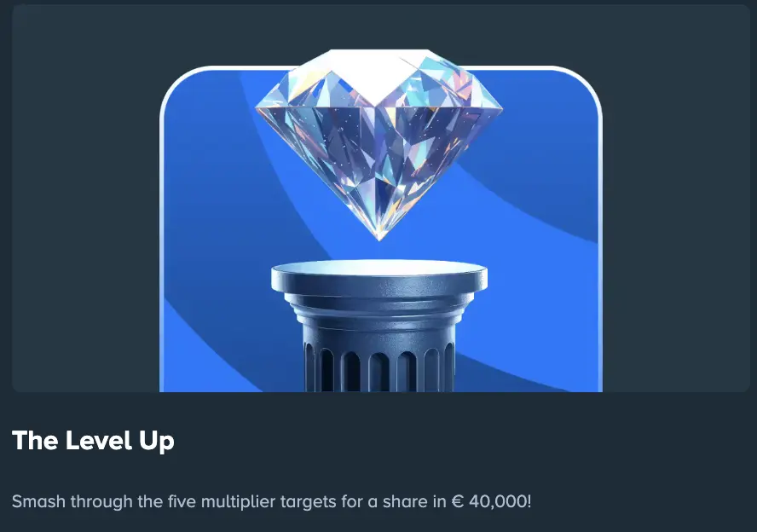Click the promotion description about multiplier targets
757x532 pixels.
point(271,501)
